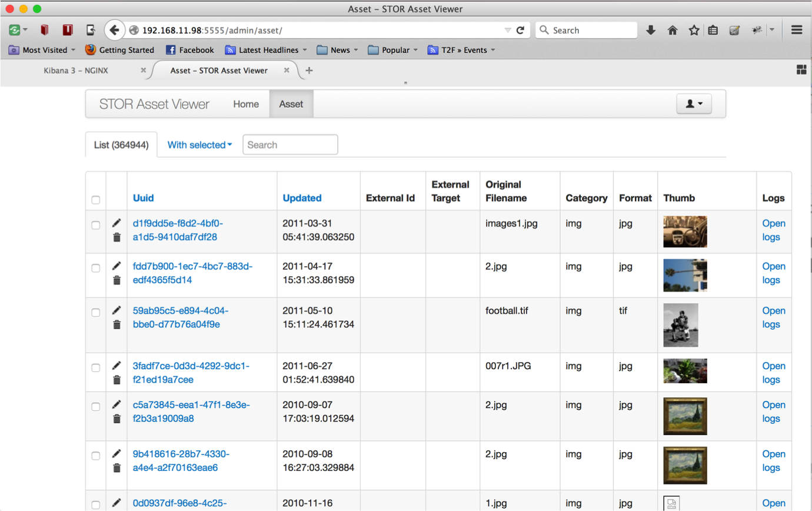Expand the With selected dropdown
Viewport: 812px width, 511px height.
(x=199, y=145)
